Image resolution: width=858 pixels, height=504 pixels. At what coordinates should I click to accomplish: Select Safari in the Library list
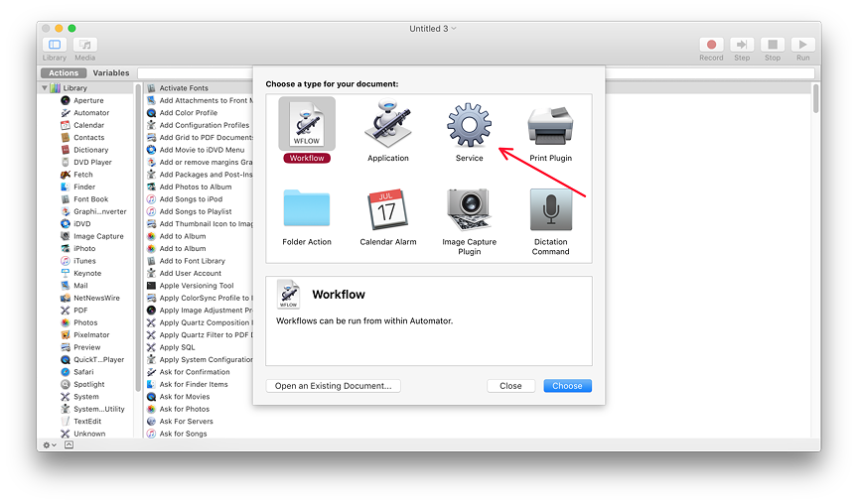[83, 372]
